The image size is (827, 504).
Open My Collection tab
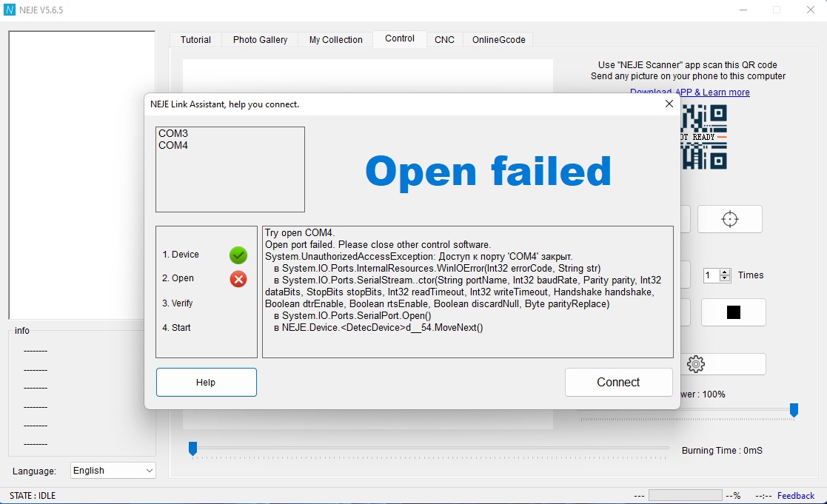[x=336, y=39]
